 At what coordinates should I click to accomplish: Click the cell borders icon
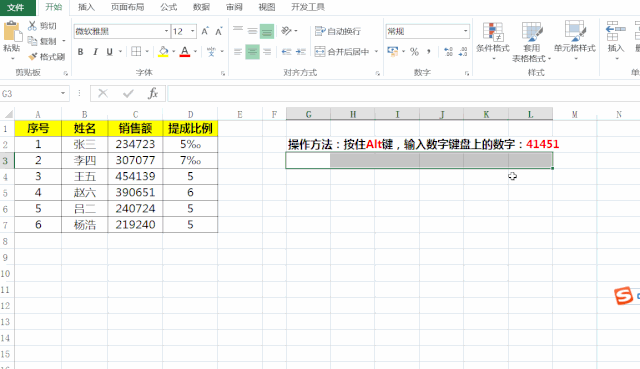click(136, 51)
